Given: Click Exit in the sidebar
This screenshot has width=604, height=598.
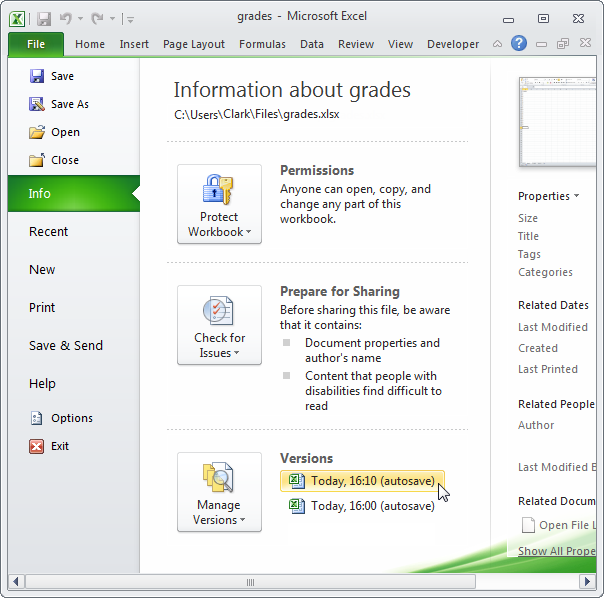Looking at the screenshot, I should 49,446.
